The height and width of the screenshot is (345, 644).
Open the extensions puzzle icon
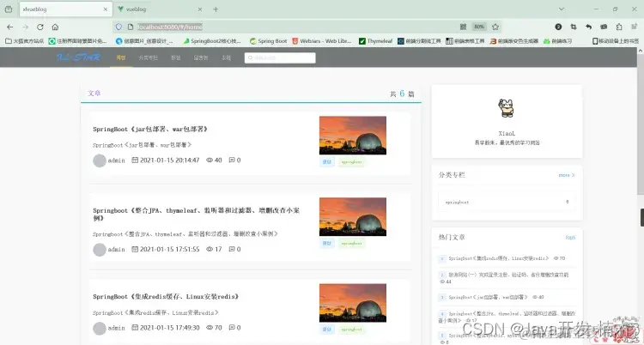(x=619, y=27)
